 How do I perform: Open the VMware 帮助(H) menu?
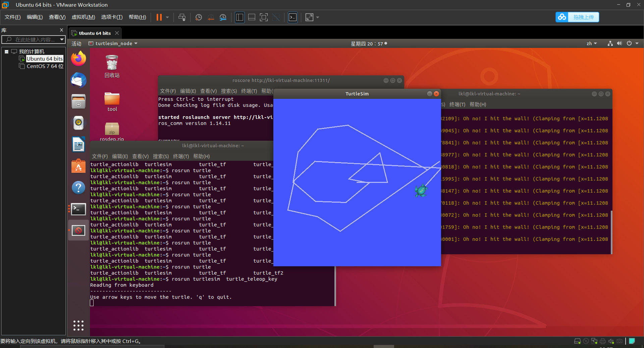[x=137, y=17]
